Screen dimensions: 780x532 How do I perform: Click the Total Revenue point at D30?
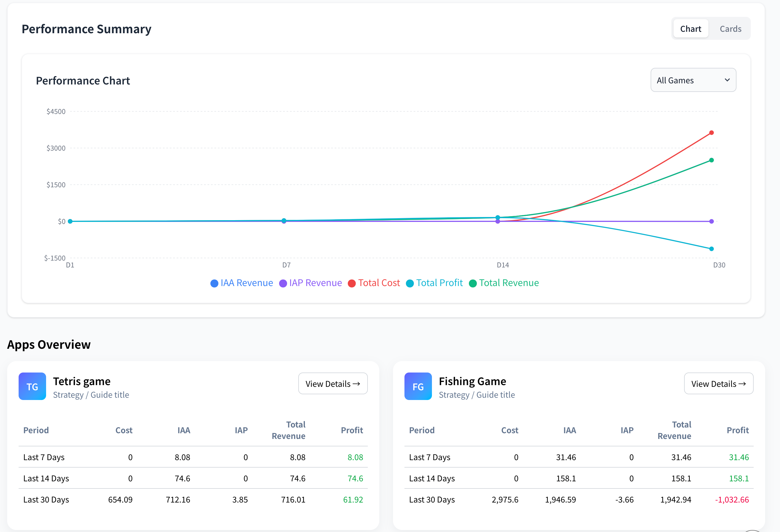[711, 160]
